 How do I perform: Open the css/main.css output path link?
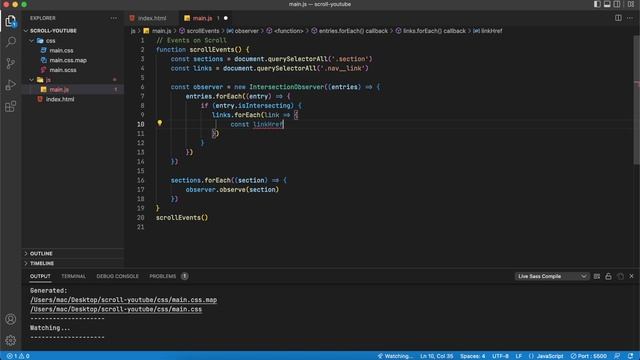point(116,309)
